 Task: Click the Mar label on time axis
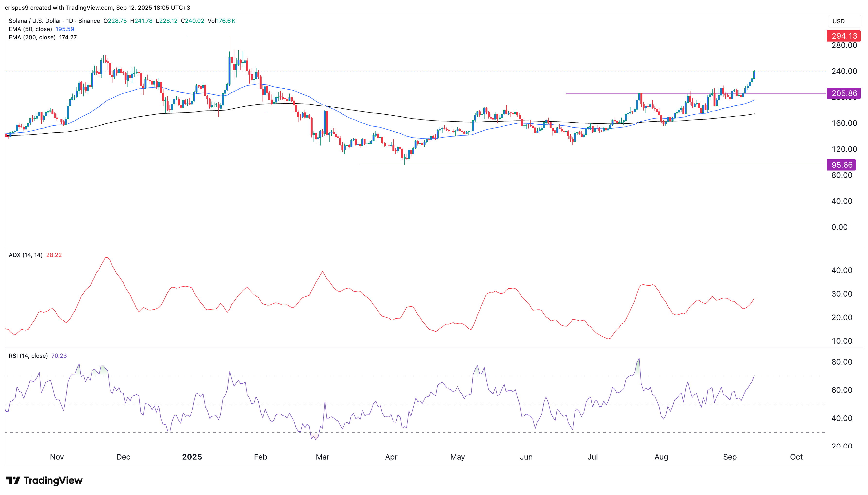pyautogui.click(x=322, y=457)
